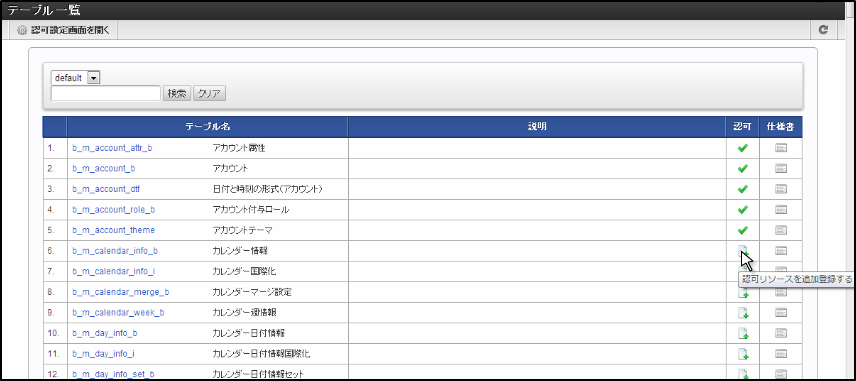
Task: Open specification sheet for b_m_day_info_b
Action: click(781, 333)
